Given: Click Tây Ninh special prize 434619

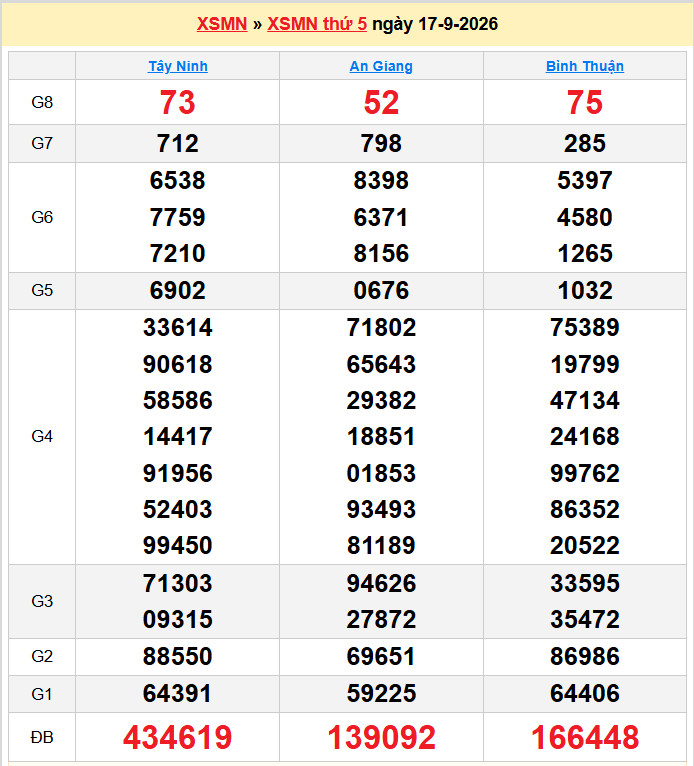Looking at the screenshot, I should [178, 737].
